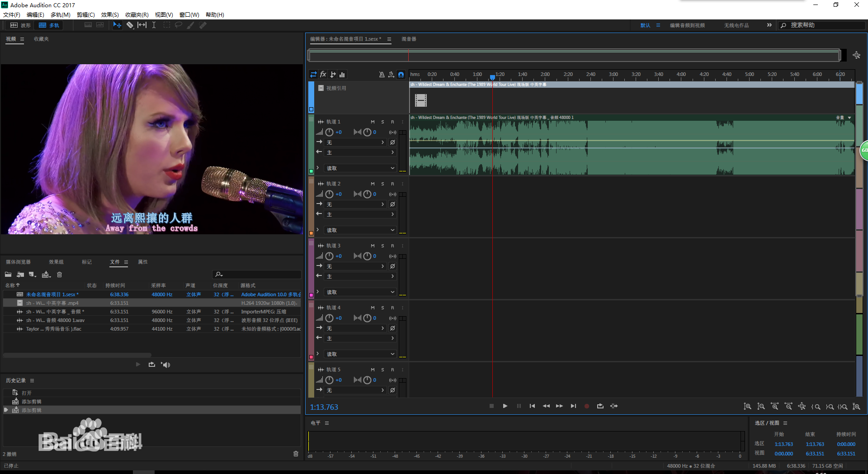The image size is (868, 474).
Task: Stop playback in transport
Action: (x=491, y=406)
